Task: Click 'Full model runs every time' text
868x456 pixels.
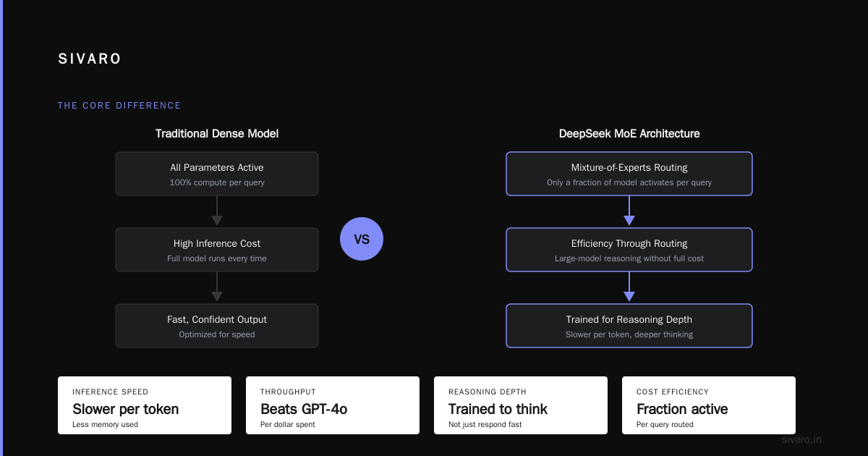Action: [x=217, y=258]
